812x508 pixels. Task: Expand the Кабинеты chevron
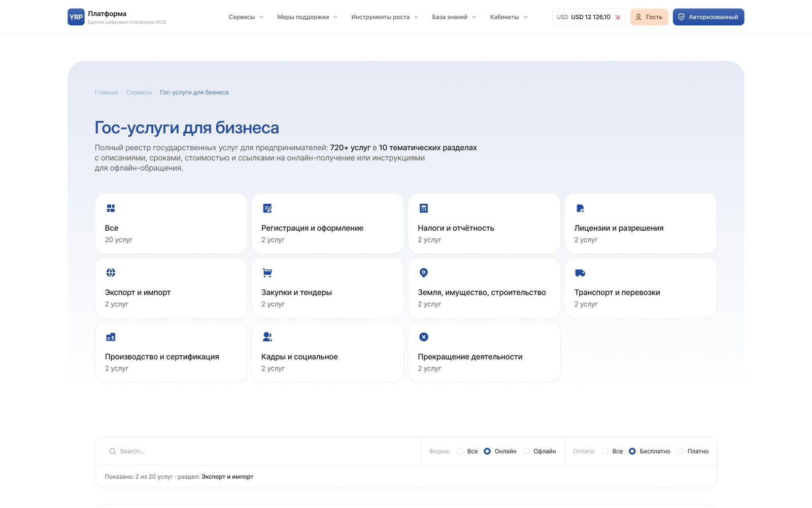tap(526, 17)
